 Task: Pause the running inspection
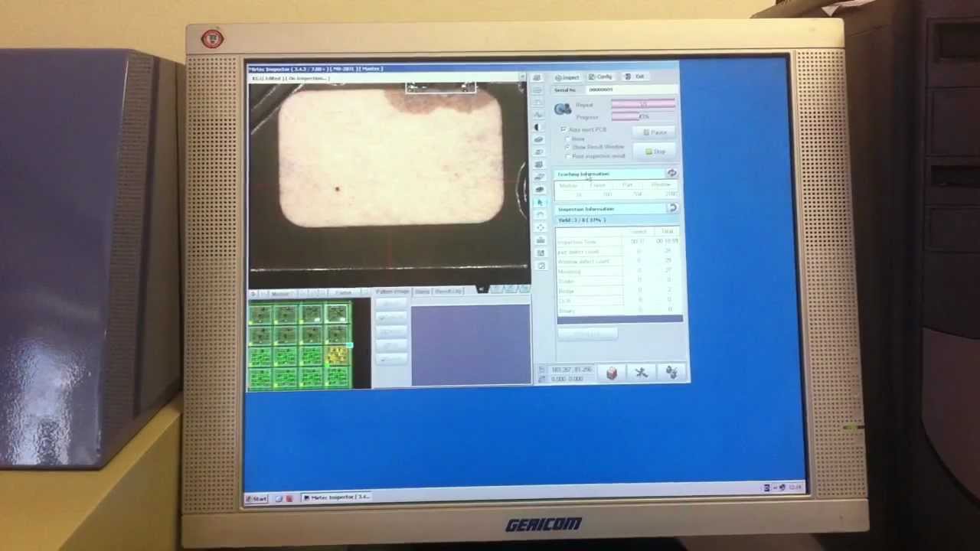point(655,132)
